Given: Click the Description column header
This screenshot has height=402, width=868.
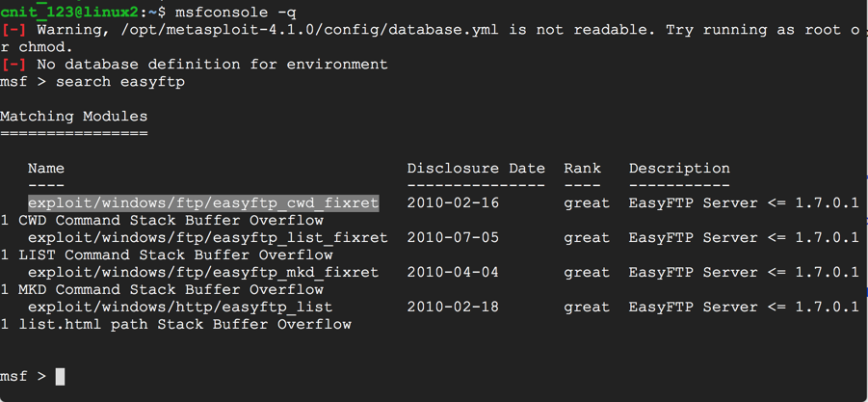Looking at the screenshot, I should (x=679, y=169).
